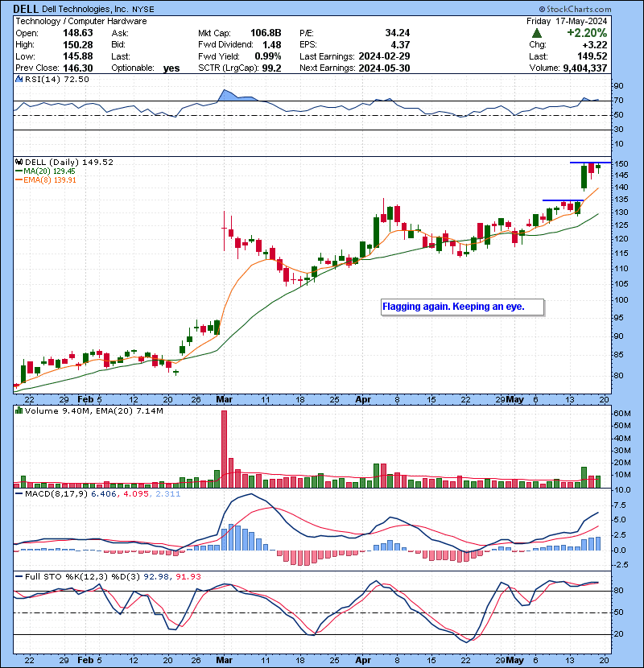Click the Fwd Yield value 0.99%
Viewport: 644px width, 668px height.
[x=268, y=56]
